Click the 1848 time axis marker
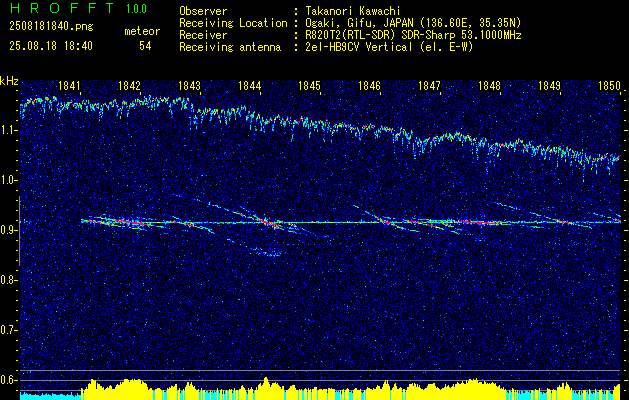This screenshot has width=629, height=400. tap(490, 85)
